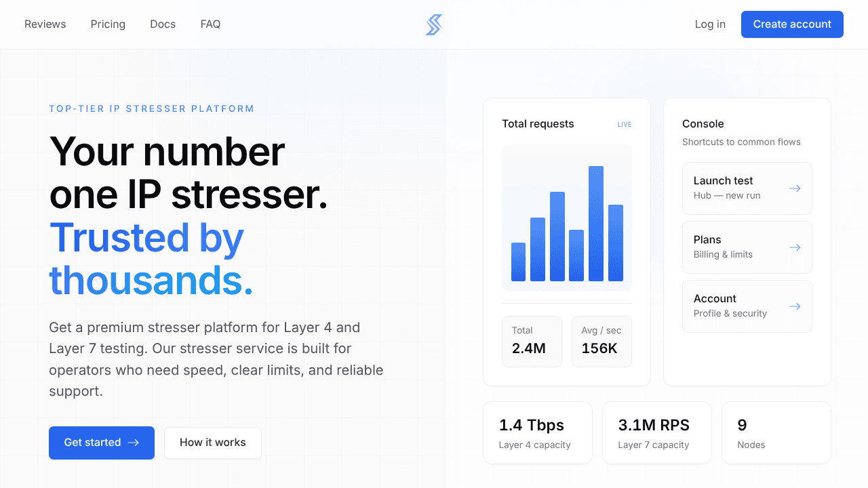
Task: Click the arrow inside the Get started button
Action: [x=134, y=443]
